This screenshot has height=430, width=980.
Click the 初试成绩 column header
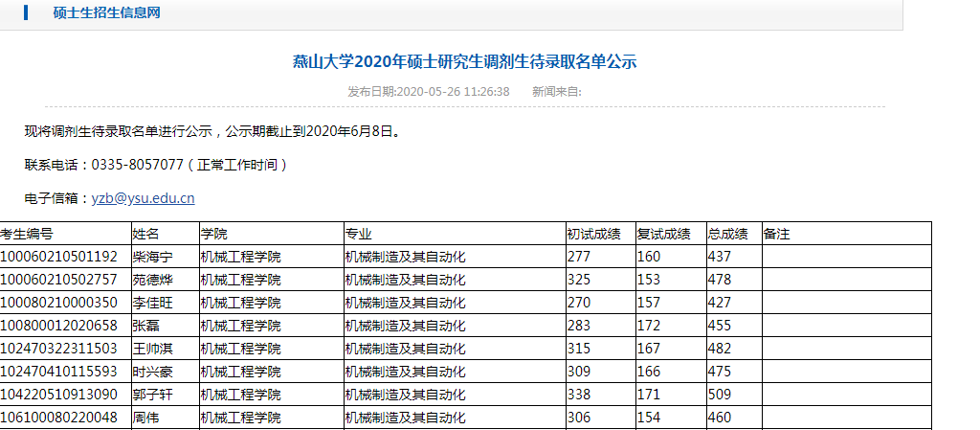(x=592, y=234)
